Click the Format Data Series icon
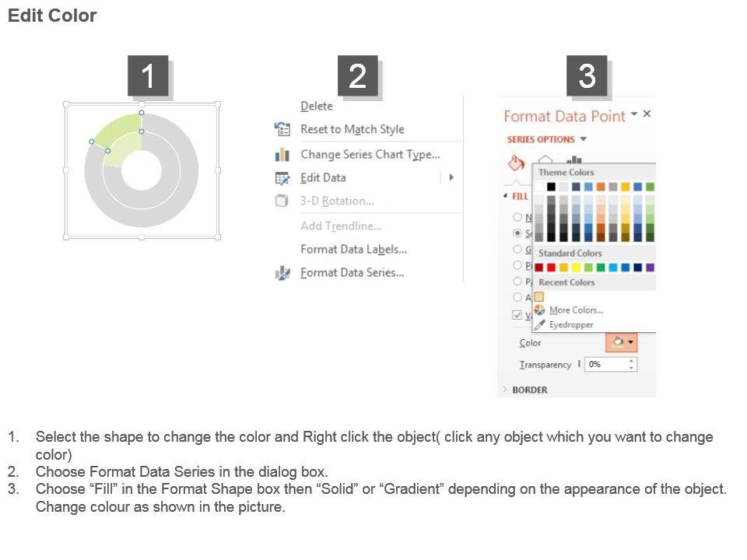This screenshot has height=560, width=747. (282, 273)
